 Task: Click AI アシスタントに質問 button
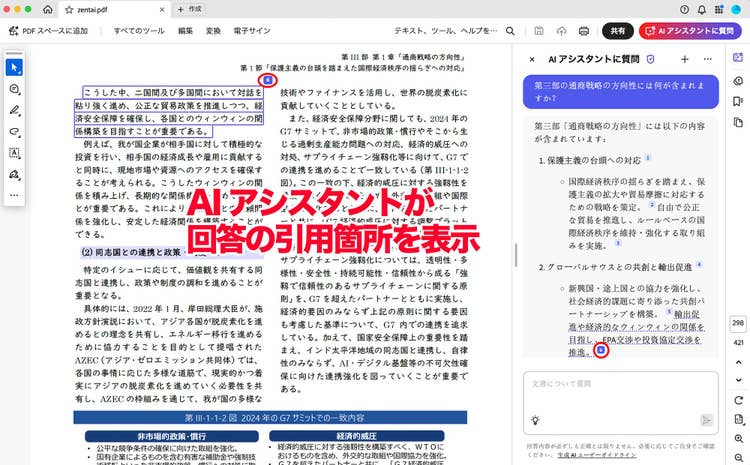click(690, 31)
